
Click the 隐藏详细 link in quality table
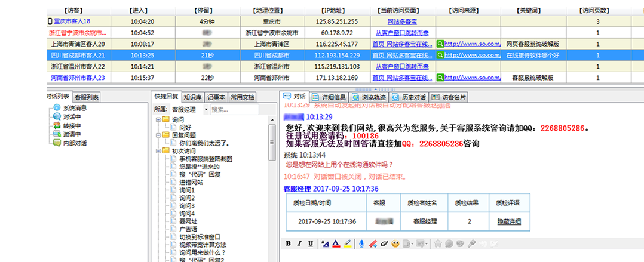click(x=509, y=221)
